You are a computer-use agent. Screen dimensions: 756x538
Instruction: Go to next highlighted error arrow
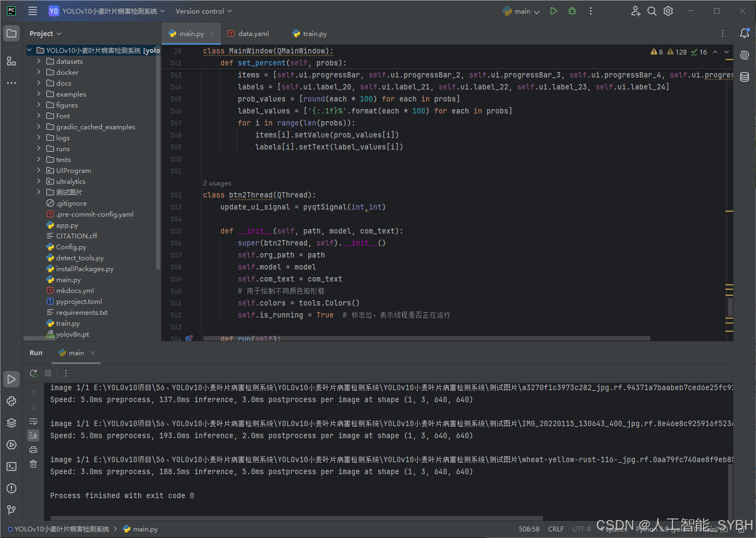[x=727, y=52]
